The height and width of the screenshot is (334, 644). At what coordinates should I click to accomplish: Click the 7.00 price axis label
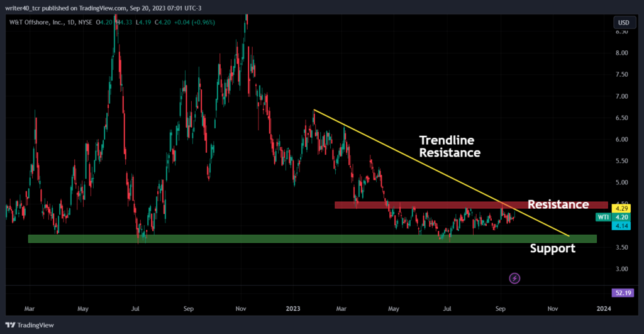point(622,96)
